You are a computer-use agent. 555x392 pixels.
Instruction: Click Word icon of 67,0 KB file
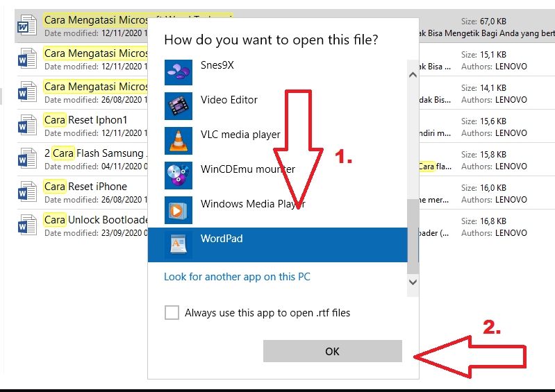click(x=27, y=25)
